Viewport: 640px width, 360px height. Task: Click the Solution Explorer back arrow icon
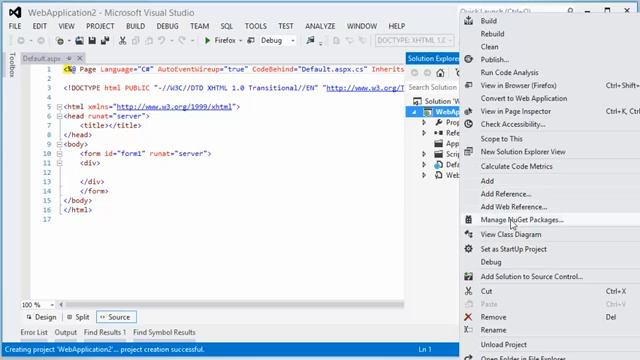[415, 73]
